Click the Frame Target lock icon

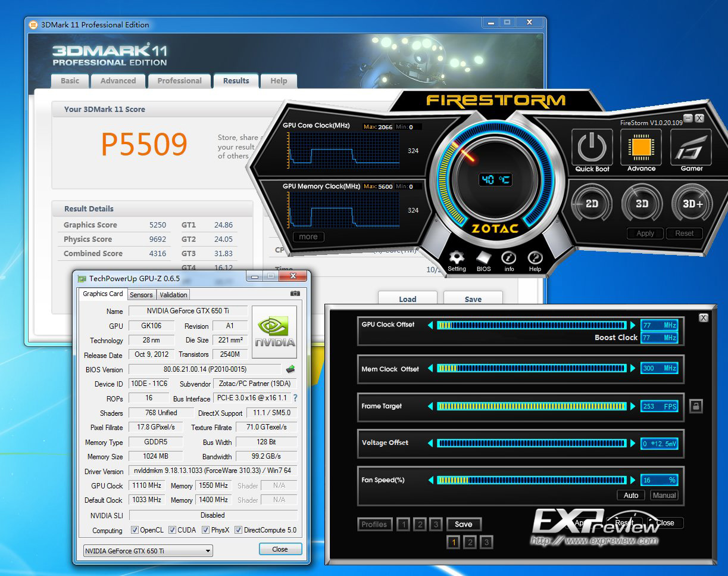[696, 406]
